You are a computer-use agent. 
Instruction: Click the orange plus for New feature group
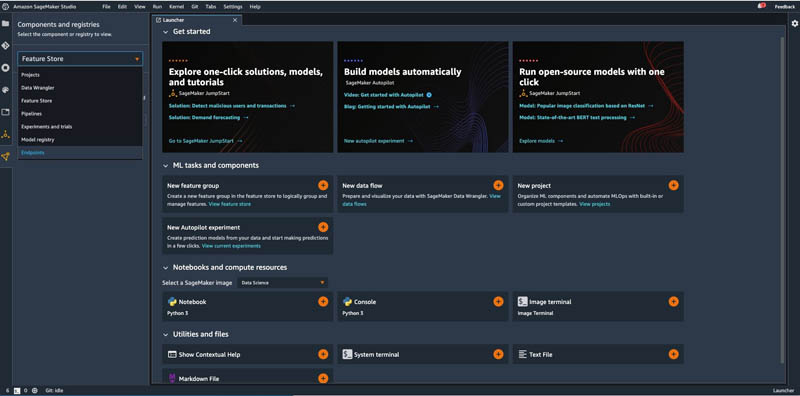323,185
